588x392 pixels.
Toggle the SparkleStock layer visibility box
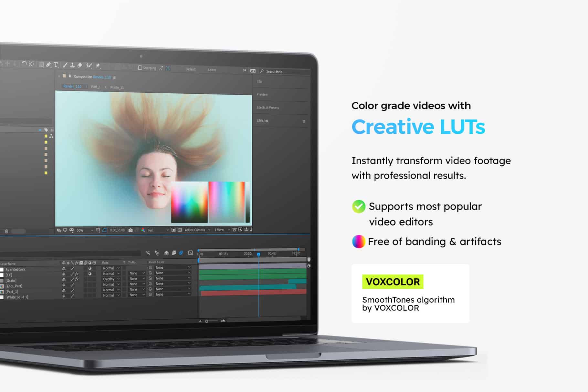pos(2,269)
